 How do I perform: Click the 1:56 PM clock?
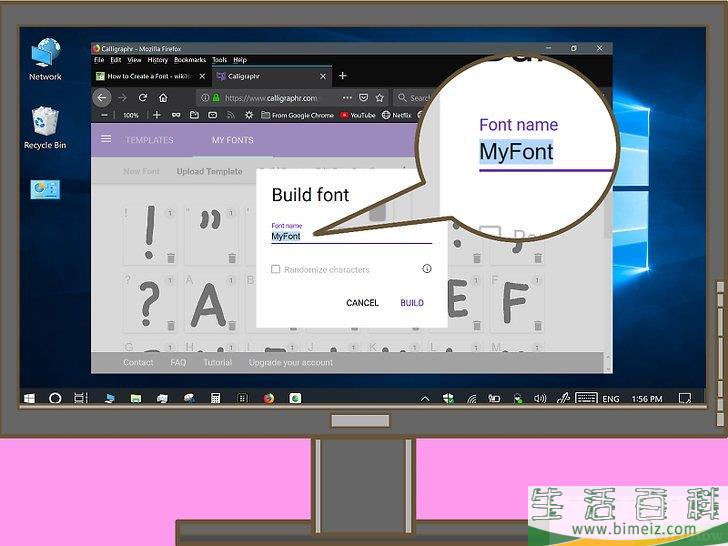[x=647, y=399]
